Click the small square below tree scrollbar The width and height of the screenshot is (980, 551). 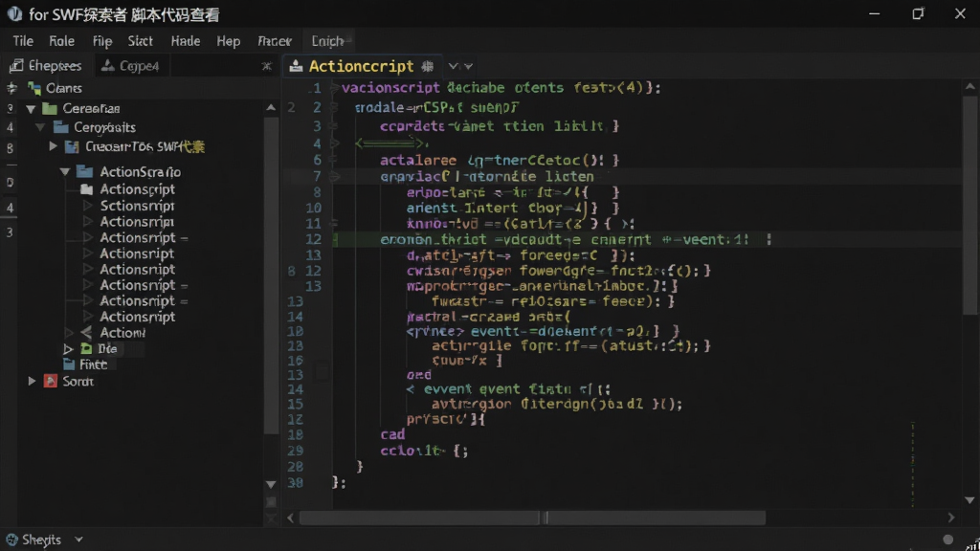271,501
